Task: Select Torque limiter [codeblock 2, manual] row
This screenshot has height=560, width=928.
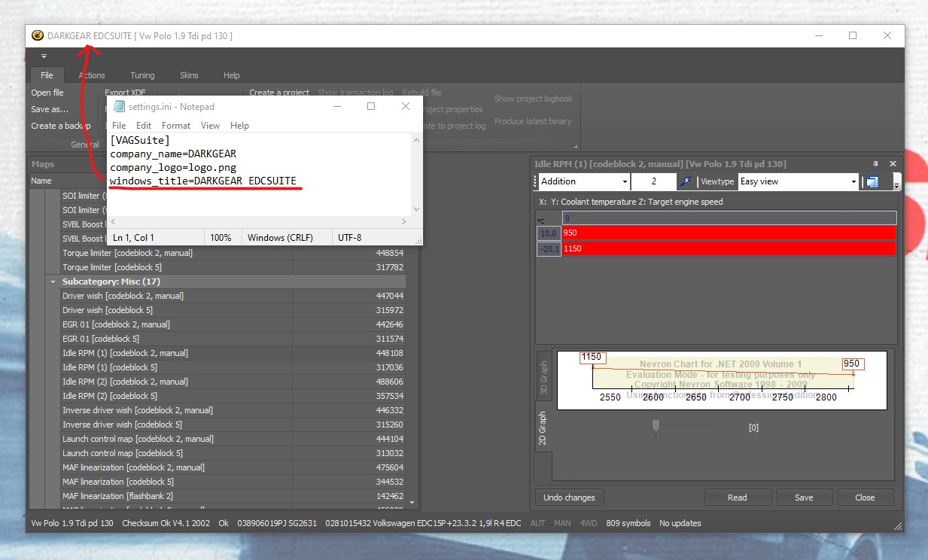Action: [x=233, y=253]
